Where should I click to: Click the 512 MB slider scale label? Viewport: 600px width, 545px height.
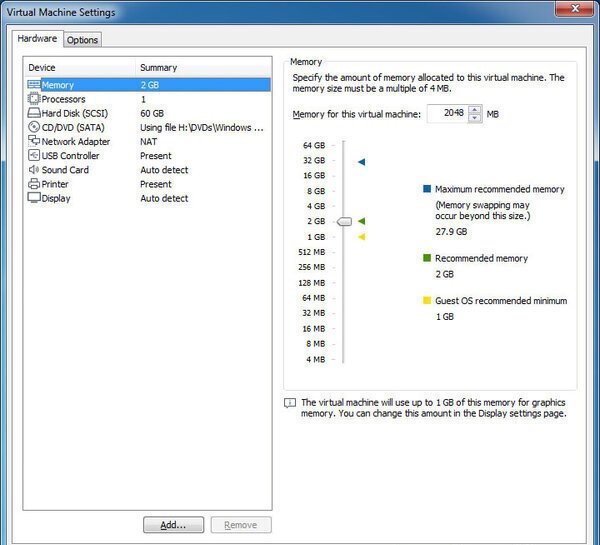[311, 252]
